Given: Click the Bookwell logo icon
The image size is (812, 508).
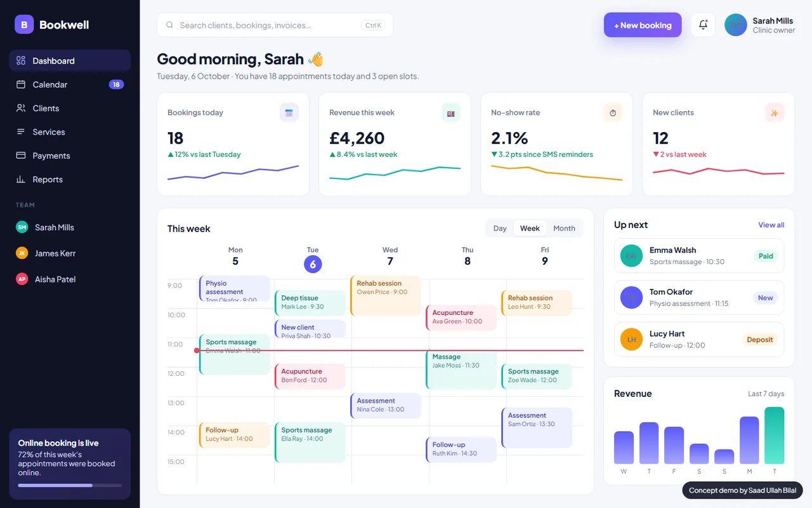Looking at the screenshot, I should pos(24,25).
